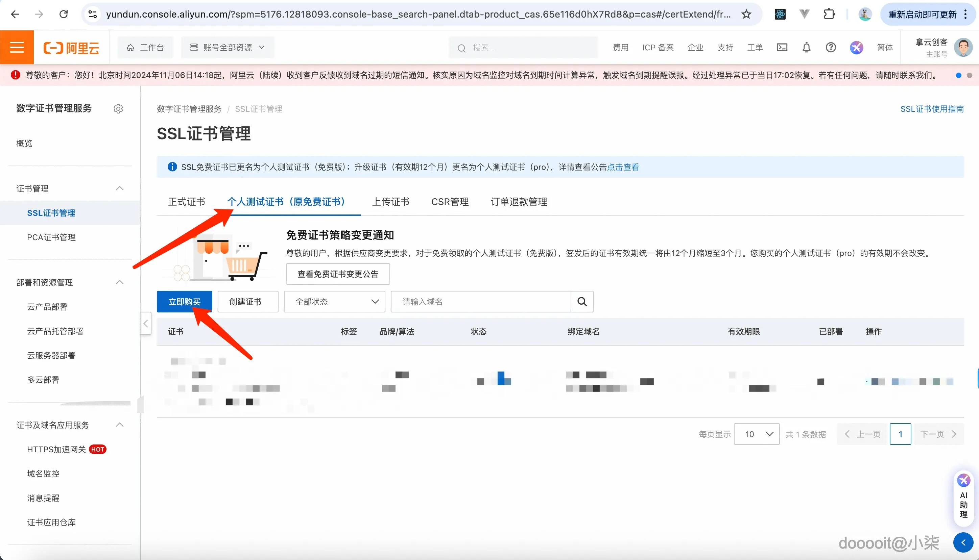Open the Cloud Shell terminal icon

(782, 47)
